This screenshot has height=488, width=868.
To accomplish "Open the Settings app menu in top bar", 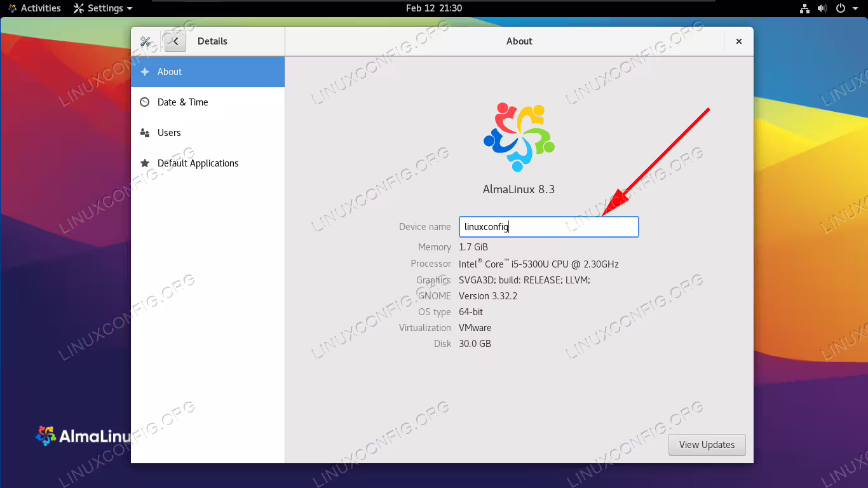I will [x=103, y=8].
